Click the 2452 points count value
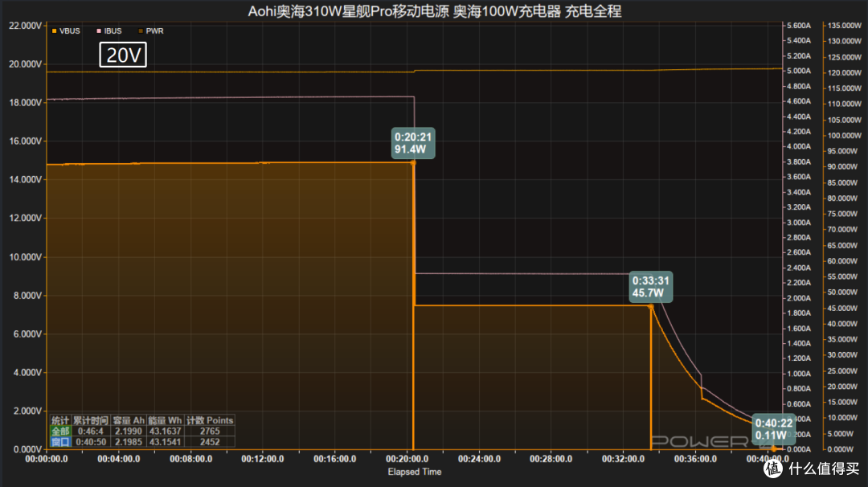This screenshot has height=487, width=868. (x=210, y=442)
